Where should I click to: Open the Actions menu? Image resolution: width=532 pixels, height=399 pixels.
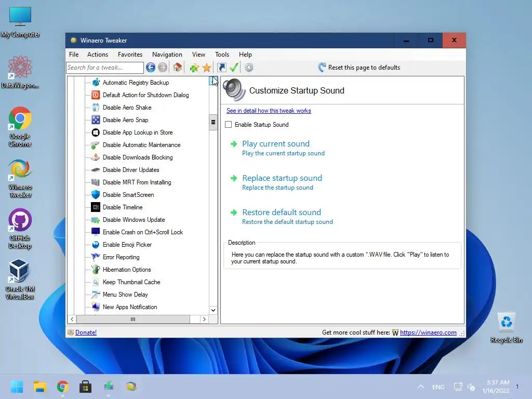pyautogui.click(x=98, y=54)
